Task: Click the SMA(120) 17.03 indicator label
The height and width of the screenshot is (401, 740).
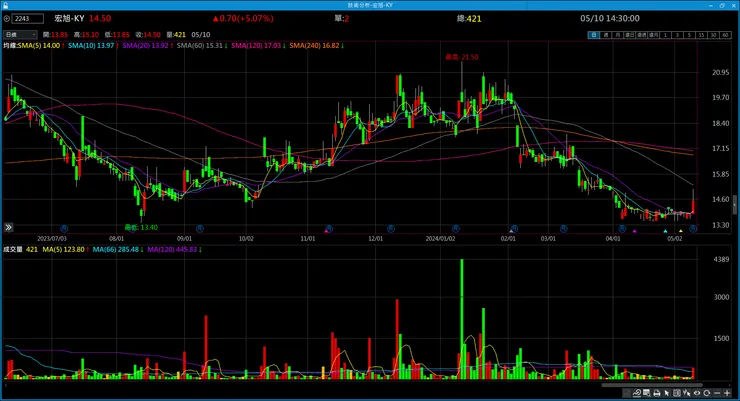Action: pyautogui.click(x=256, y=46)
